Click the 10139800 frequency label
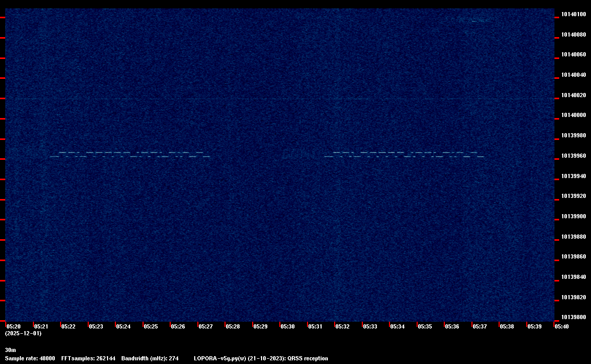The image size is (591, 364). [574, 317]
